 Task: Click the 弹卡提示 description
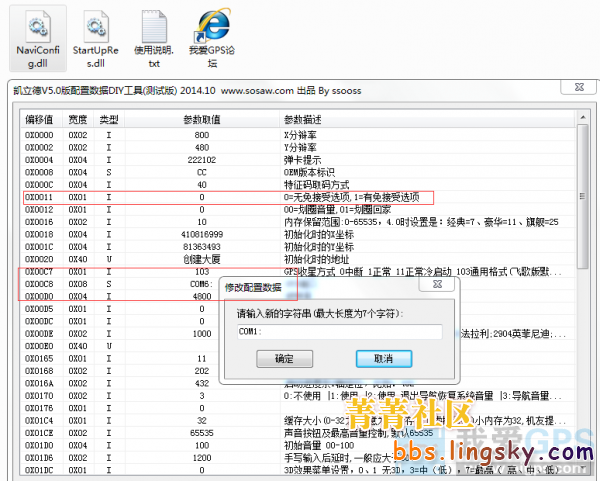click(x=302, y=160)
